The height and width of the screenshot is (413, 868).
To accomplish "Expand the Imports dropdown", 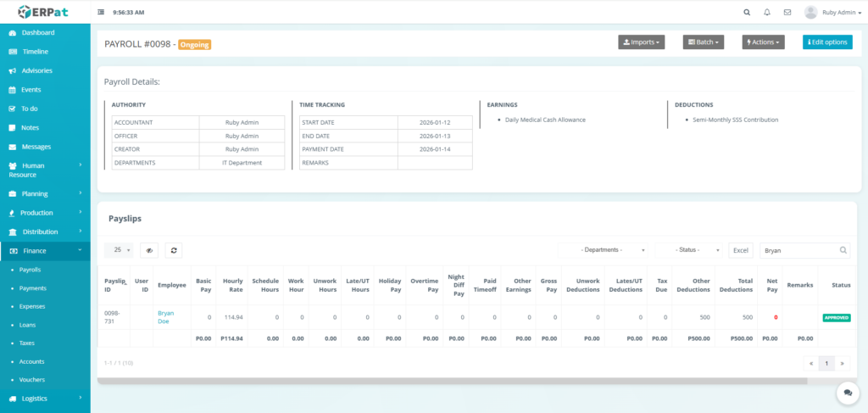I will tap(641, 42).
